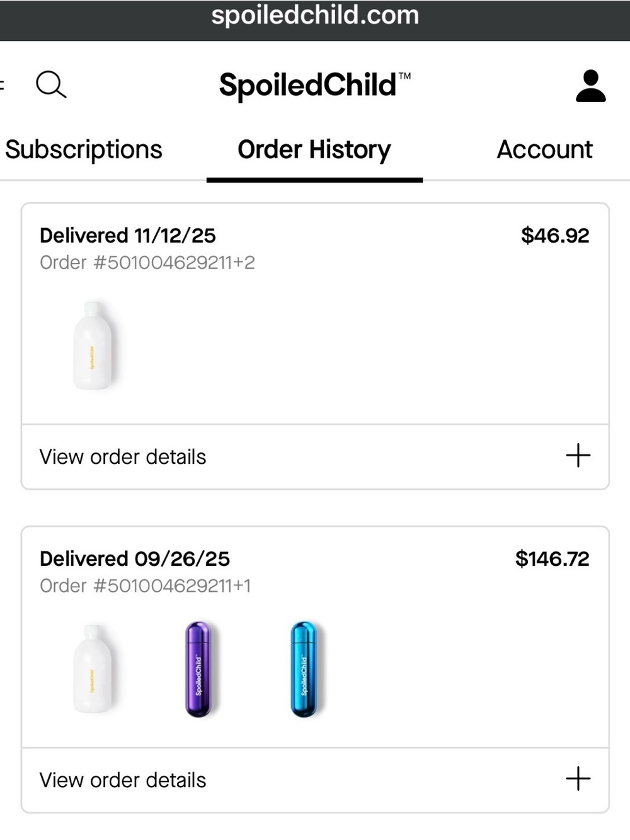
Task: Click order number #501004629211+1
Action: point(146,585)
